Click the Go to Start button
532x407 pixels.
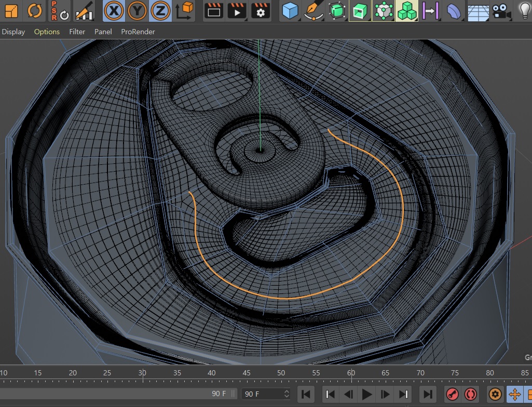306,394
